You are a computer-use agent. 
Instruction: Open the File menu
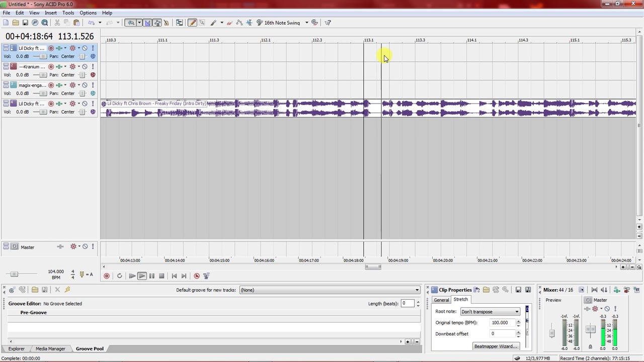7,13
